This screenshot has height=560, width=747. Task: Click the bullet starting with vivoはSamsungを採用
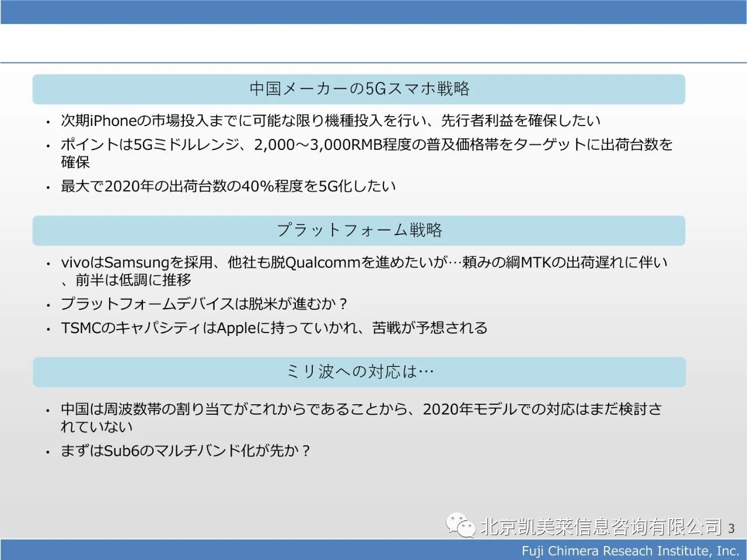click(x=364, y=271)
